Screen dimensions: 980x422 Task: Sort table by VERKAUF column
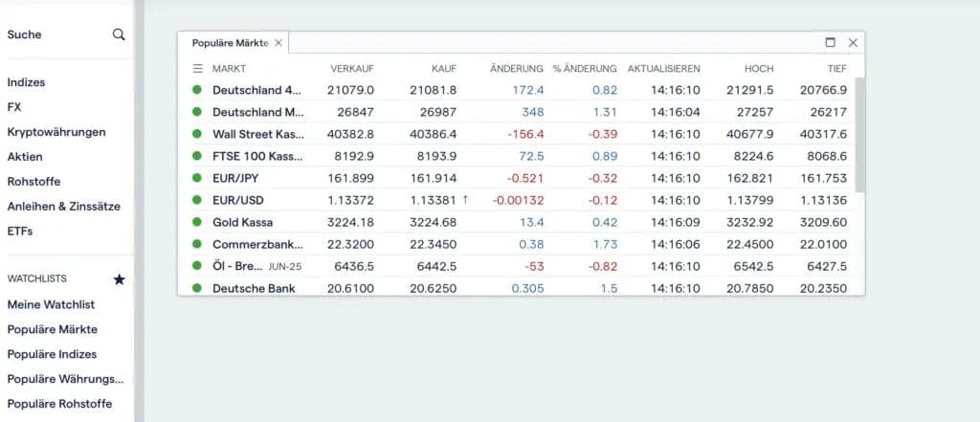coord(351,69)
